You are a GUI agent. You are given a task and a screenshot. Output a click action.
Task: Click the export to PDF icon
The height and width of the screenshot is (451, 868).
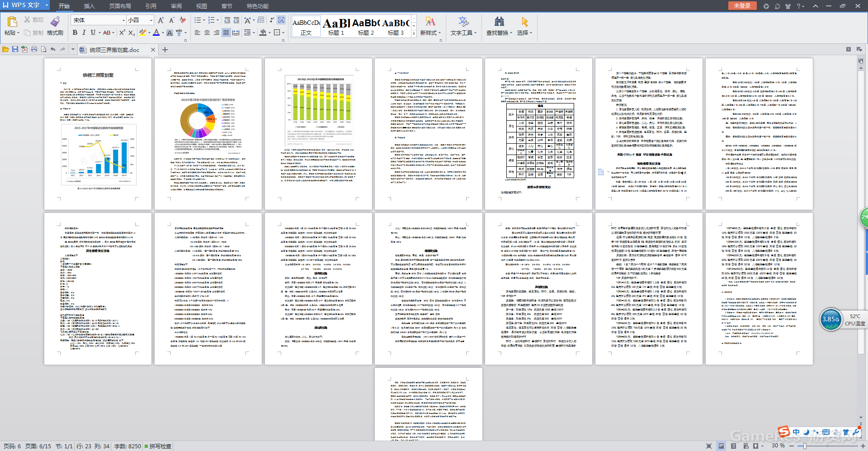click(x=24, y=49)
